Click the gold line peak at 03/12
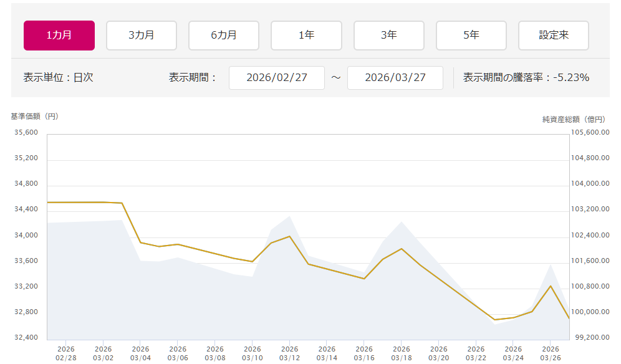Image resolution: width=621 pixels, height=364 pixels. point(289,236)
